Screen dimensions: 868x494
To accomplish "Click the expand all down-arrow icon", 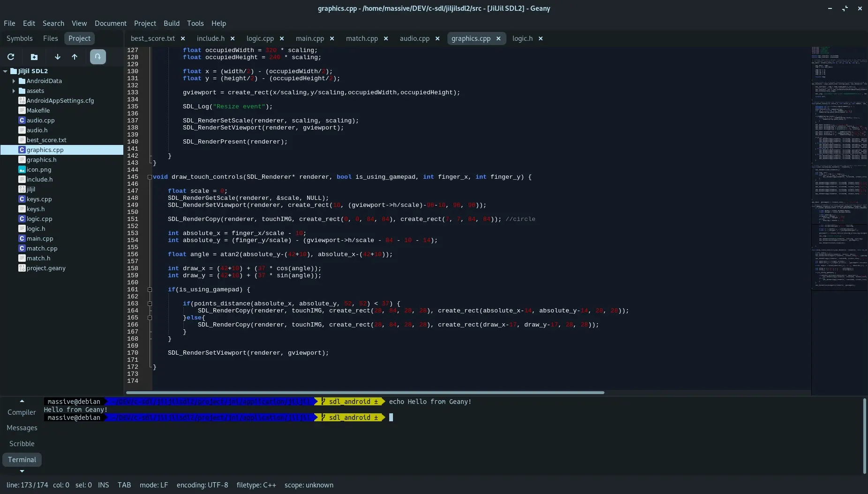I will (x=58, y=57).
